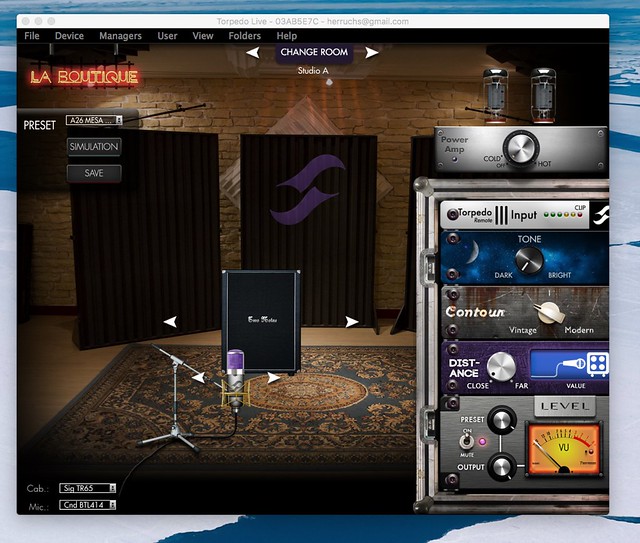Click the 'BRIGHT' label in Tone panel
Image resolution: width=640 pixels, height=543 pixels.
(560, 275)
